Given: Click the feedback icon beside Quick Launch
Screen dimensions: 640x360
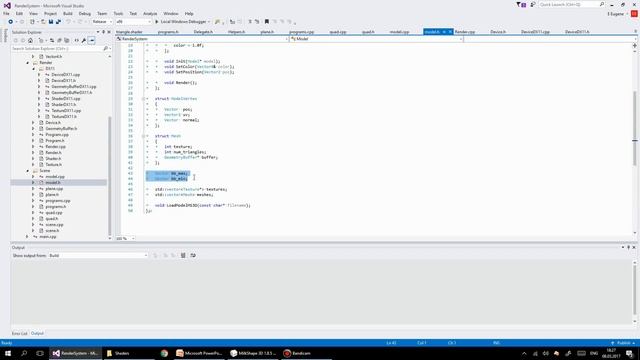Looking at the screenshot, I should 533,4.
